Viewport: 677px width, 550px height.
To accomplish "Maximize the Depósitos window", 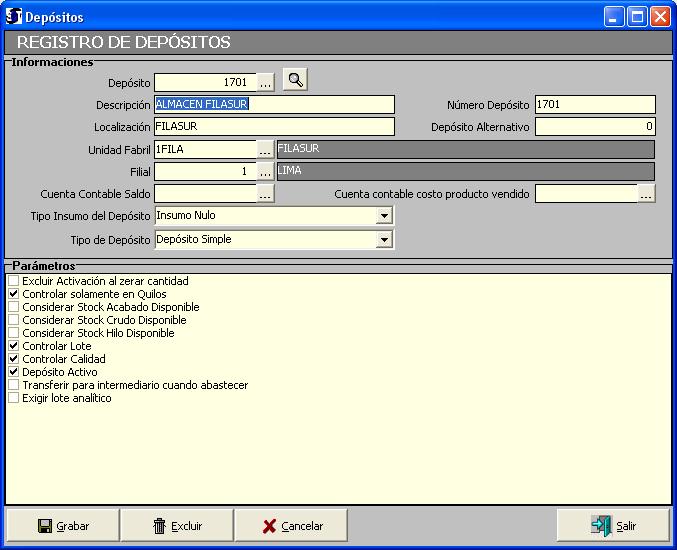I will pyautogui.click(x=637, y=17).
